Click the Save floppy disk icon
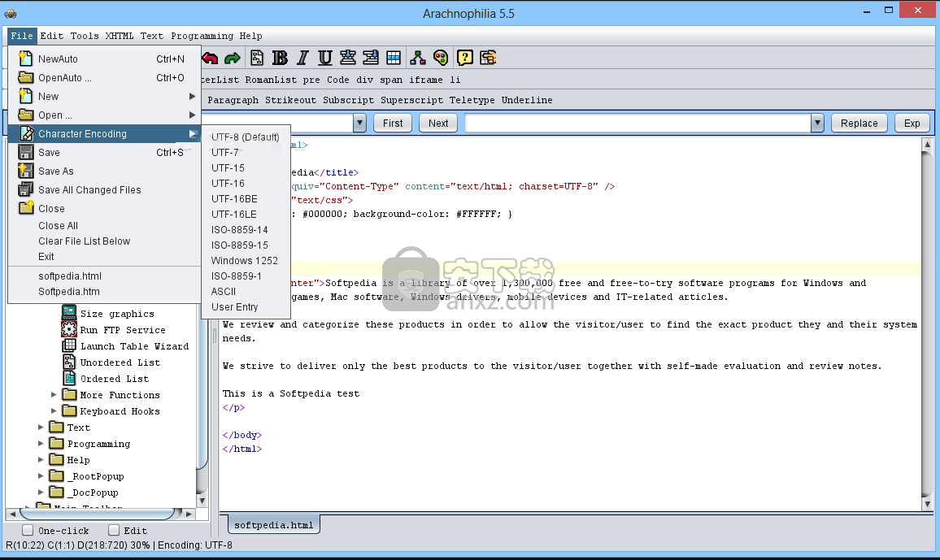940x560 pixels. point(26,152)
